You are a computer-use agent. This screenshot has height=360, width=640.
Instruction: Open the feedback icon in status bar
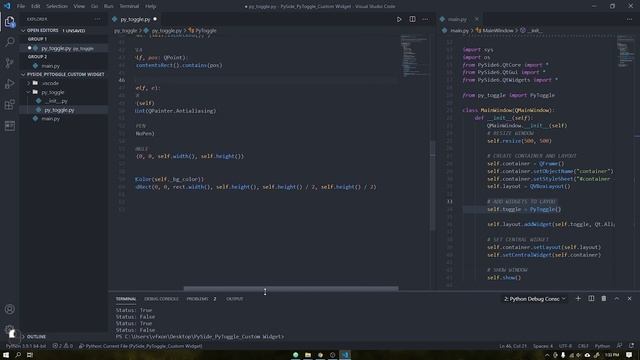click(620, 346)
